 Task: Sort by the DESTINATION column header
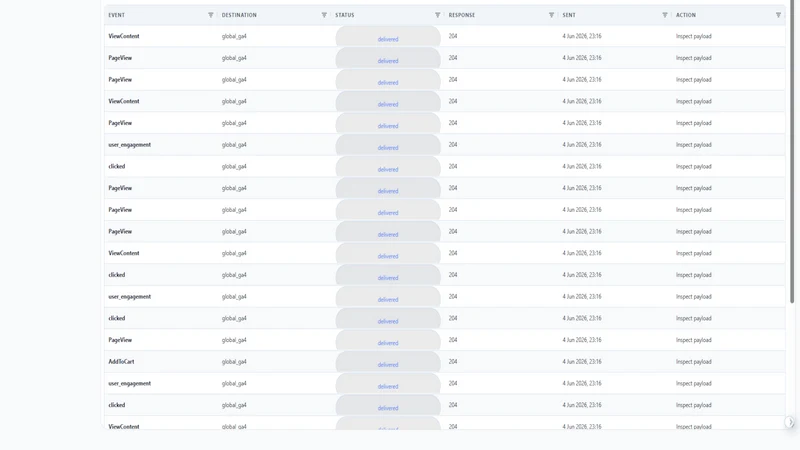point(239,15)
